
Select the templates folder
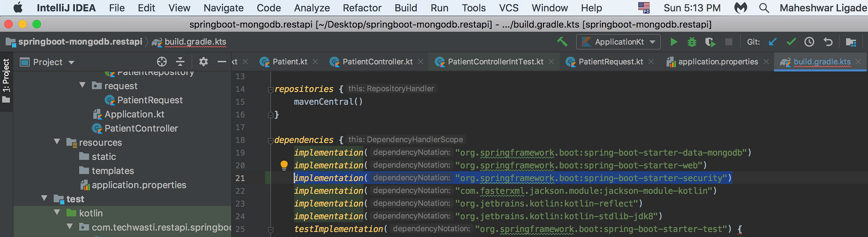tap(113, 170)
